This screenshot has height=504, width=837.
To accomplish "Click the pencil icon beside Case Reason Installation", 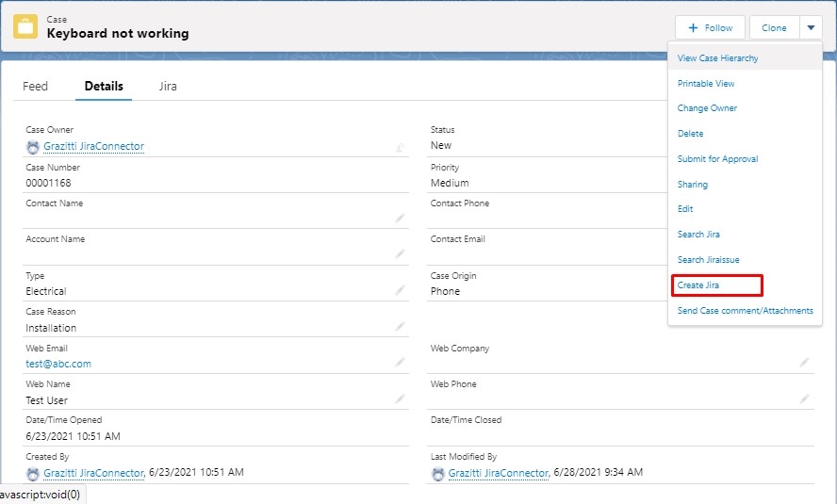I will [x=400, y=326].
